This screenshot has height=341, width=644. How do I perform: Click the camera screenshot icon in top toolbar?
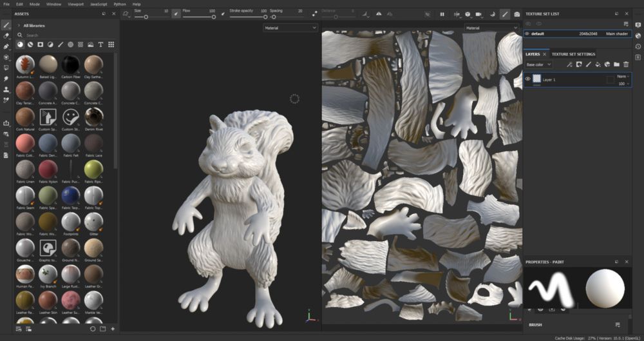pos(516,14)
